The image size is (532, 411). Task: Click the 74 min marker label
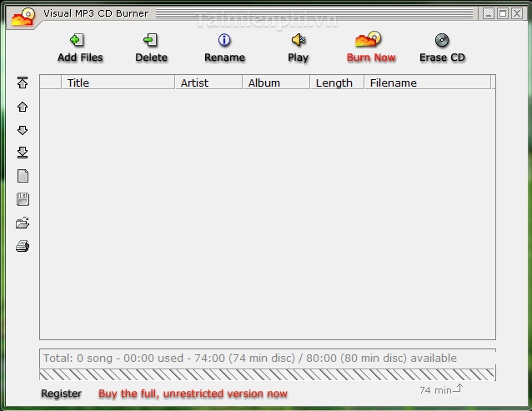click(x=435, y=390)
